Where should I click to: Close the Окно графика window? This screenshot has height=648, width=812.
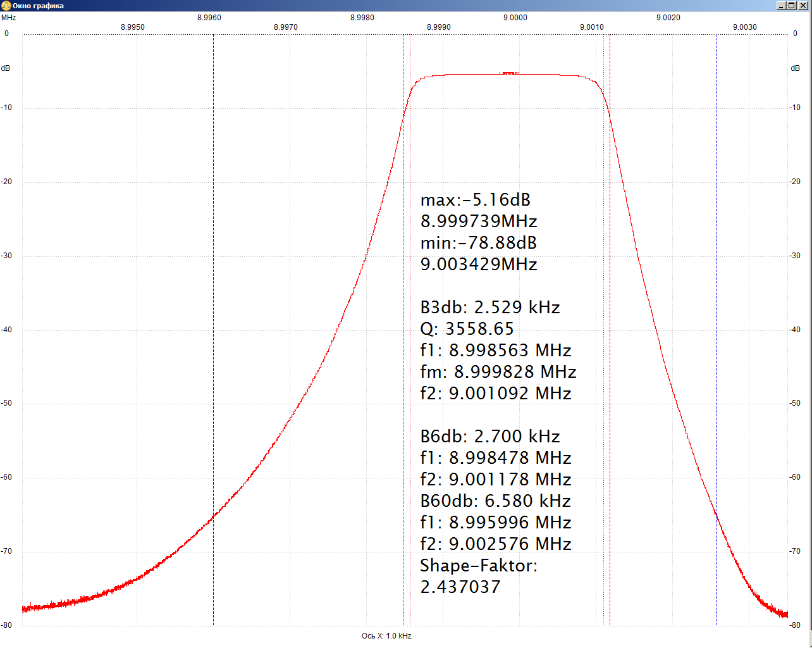pyautogui.click(x=803, y=6)
